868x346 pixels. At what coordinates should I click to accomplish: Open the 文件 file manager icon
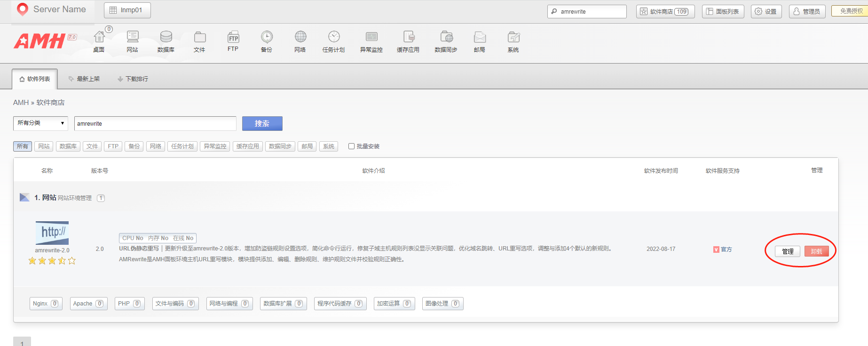point(200,41)
